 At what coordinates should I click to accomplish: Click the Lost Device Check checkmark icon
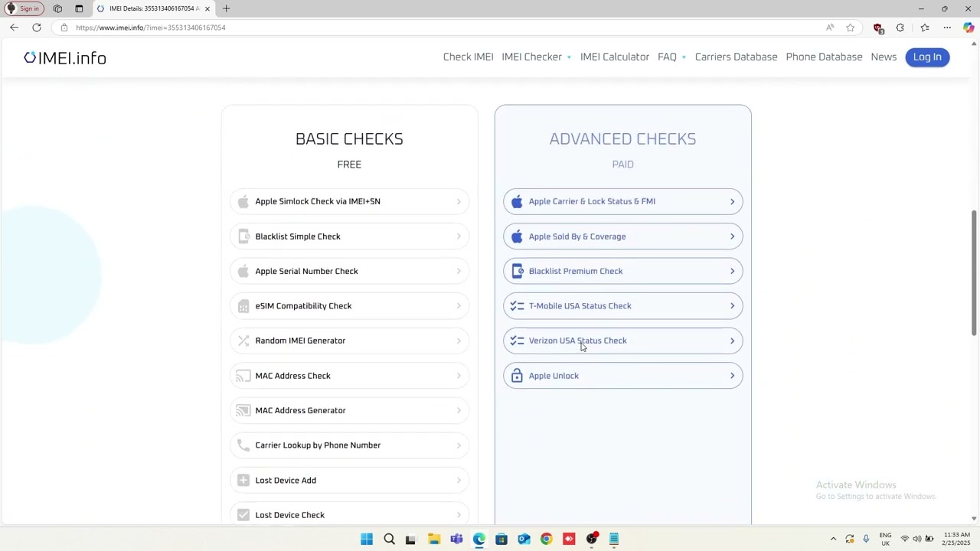[x=243, y=515]
